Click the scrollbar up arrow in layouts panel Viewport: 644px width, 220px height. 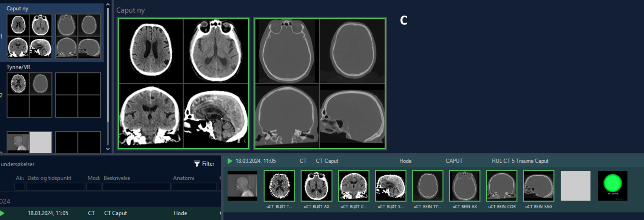(108, 4)
